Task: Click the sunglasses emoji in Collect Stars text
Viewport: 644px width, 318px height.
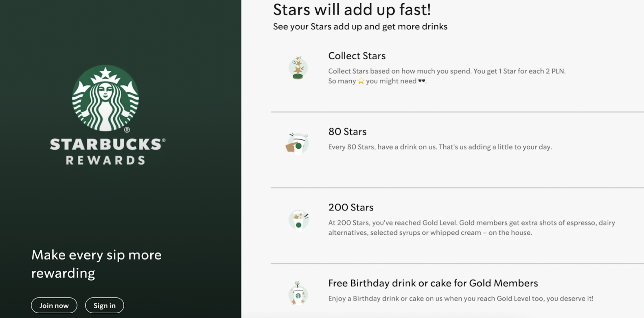Action: tap(421, 81)
